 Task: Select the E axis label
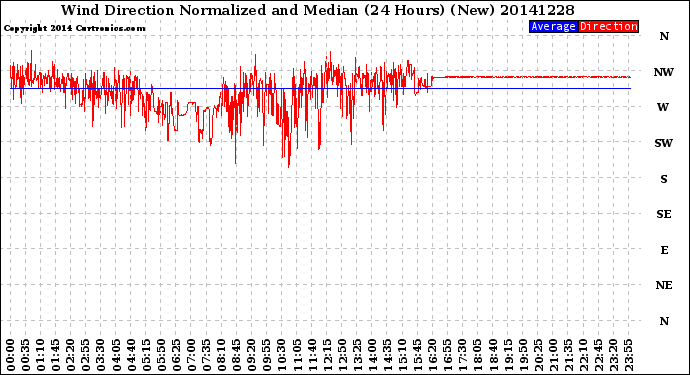664,250
